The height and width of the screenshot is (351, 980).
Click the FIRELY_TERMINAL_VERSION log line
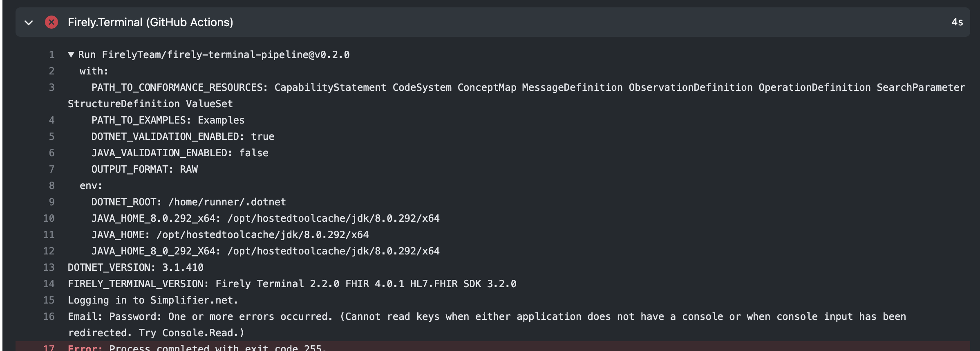[292, 284]
